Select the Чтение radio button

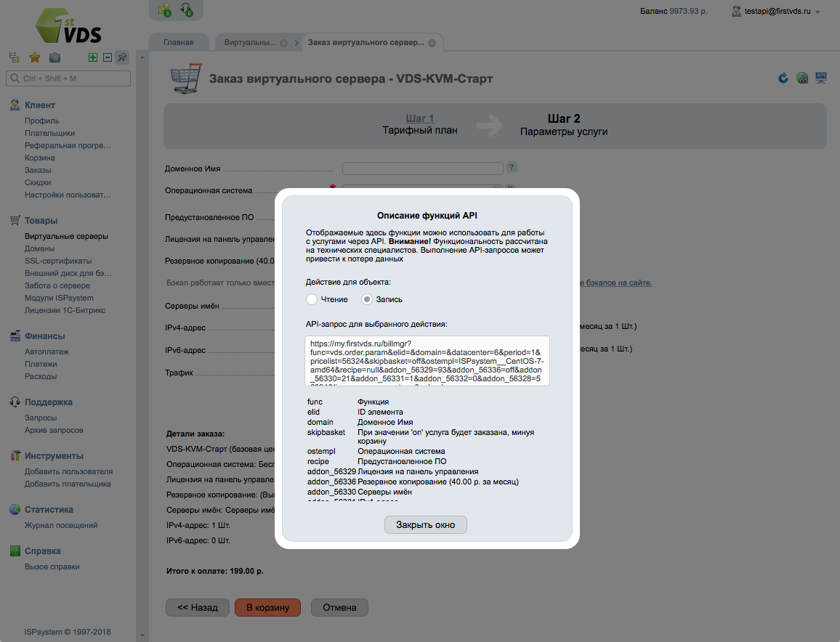(x=312, y=298)
